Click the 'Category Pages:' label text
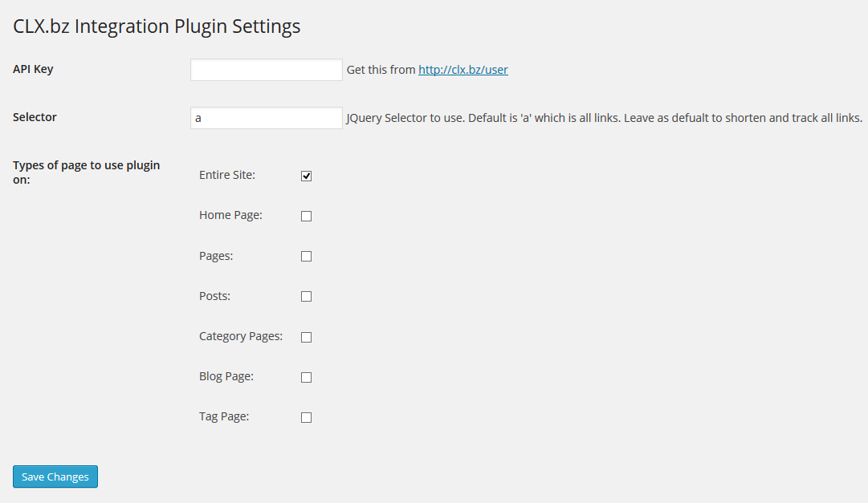 [241, 336]
